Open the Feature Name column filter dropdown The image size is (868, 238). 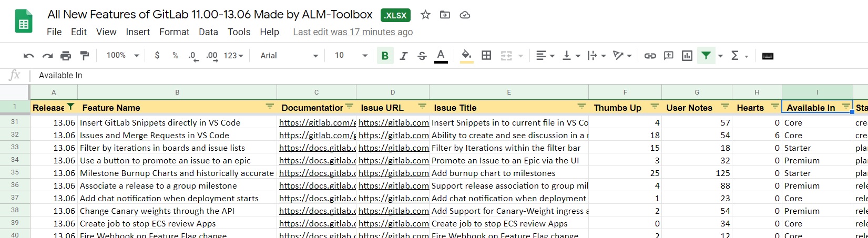(270, 107)
